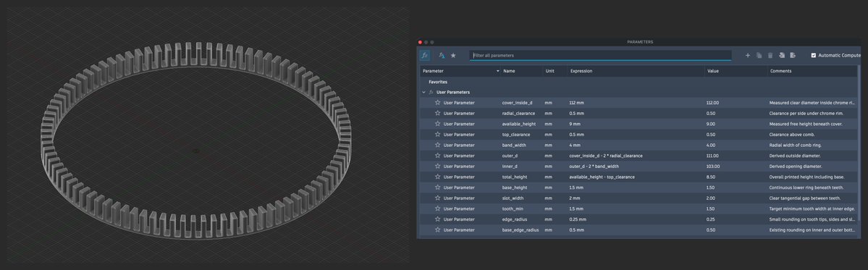
Task: Favorite the edge_radius parameter star
Action: point(437,219)
